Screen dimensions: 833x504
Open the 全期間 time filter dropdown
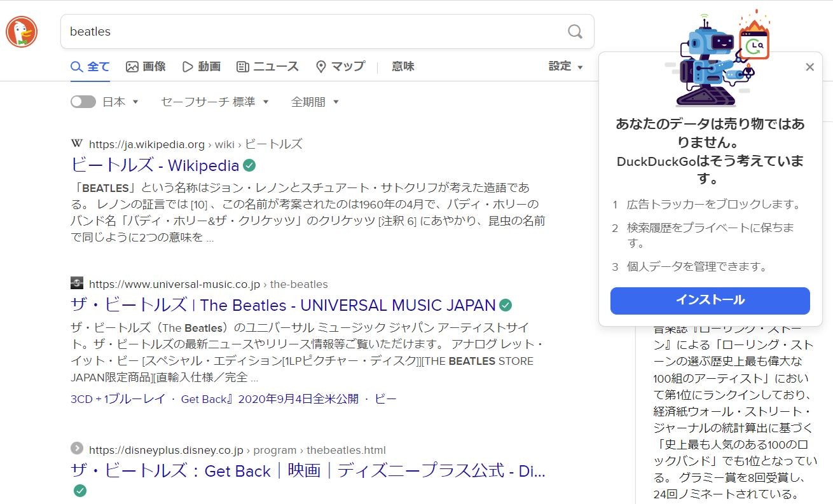coord(314,102)
